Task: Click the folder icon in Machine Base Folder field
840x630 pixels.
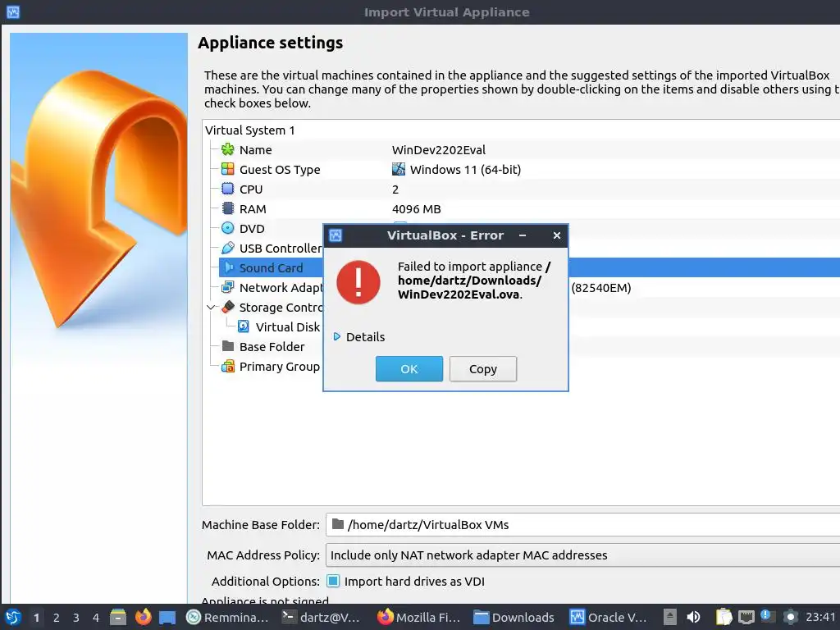Action: 337,524
